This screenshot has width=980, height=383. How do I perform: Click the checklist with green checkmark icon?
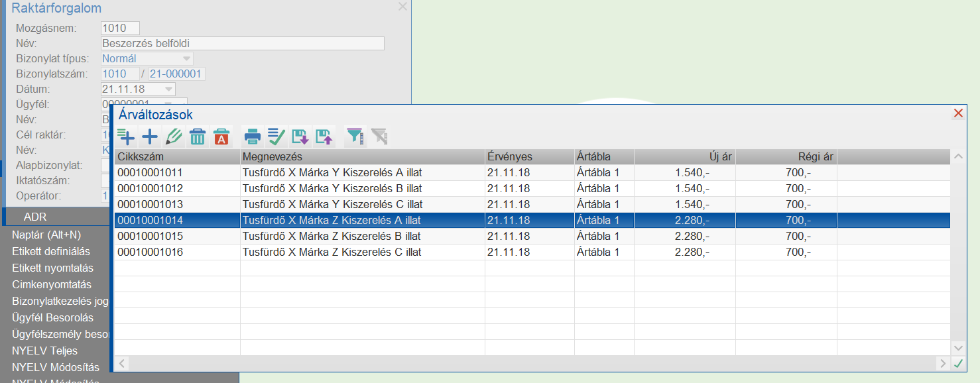pyautogui.click(x=276, y=137)
